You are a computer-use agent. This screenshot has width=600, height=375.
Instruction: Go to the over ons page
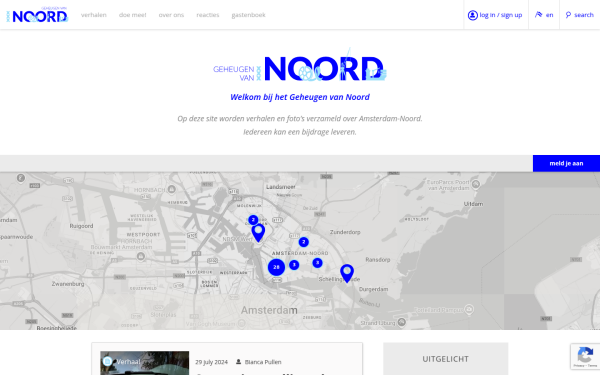pyautogui.click(x=171, y=15)
